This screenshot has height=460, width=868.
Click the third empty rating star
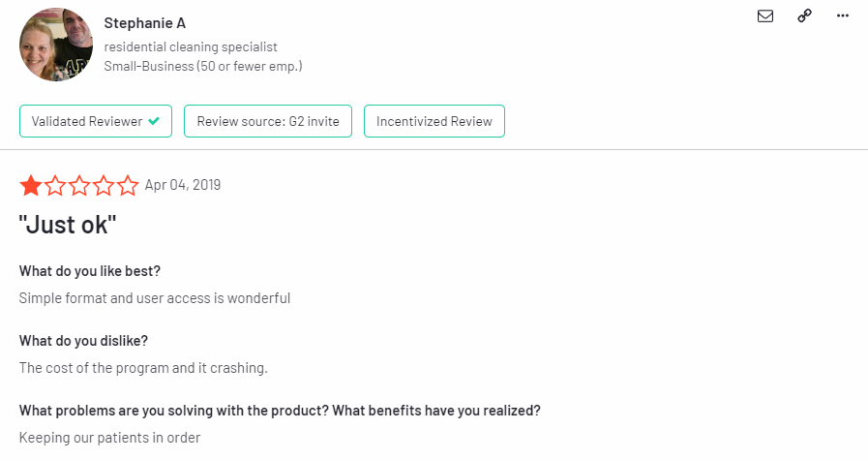(x=79, y=186)
